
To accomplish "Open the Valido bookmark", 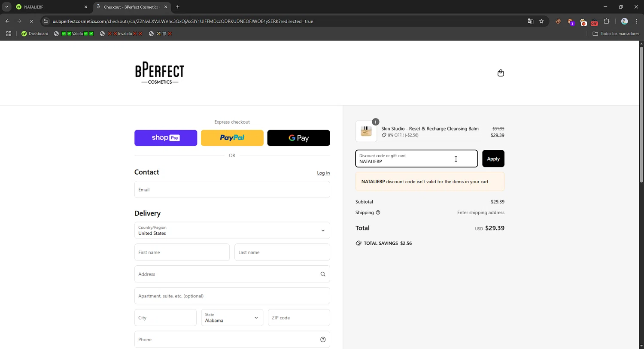I will coord(74,33).
